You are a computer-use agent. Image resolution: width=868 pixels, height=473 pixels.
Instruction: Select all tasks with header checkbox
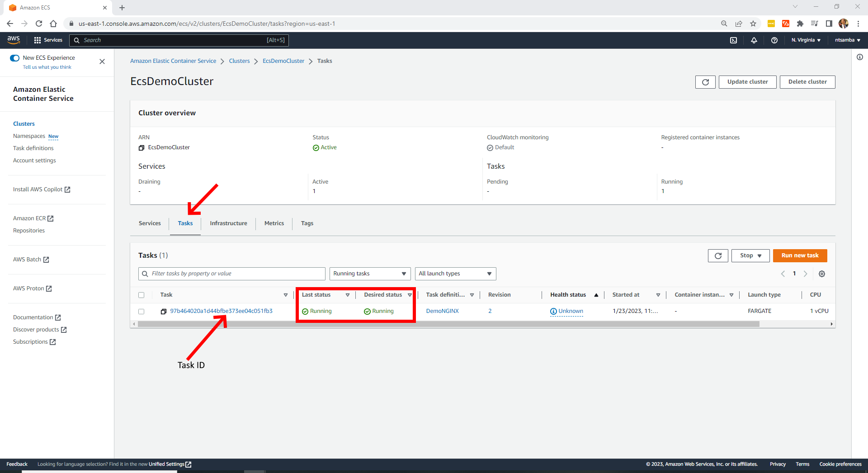[x=142, y=295]
